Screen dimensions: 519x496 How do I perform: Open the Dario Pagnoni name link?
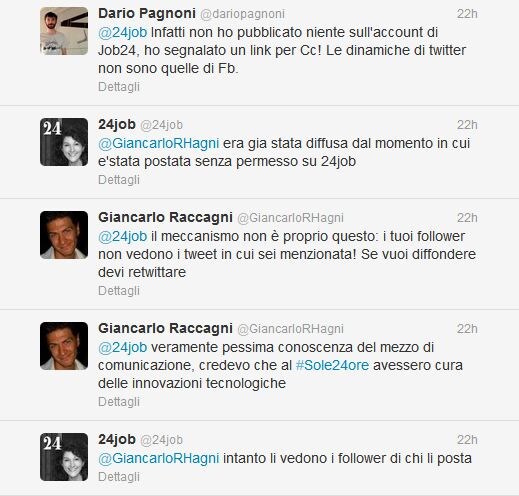tap(147, 14)
